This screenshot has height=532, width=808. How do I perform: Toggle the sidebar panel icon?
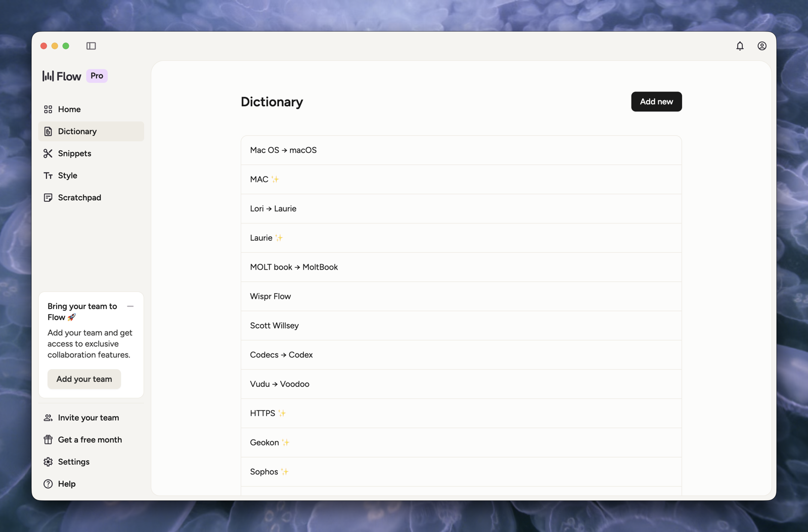pyautogui.click(x=91, y=46)
